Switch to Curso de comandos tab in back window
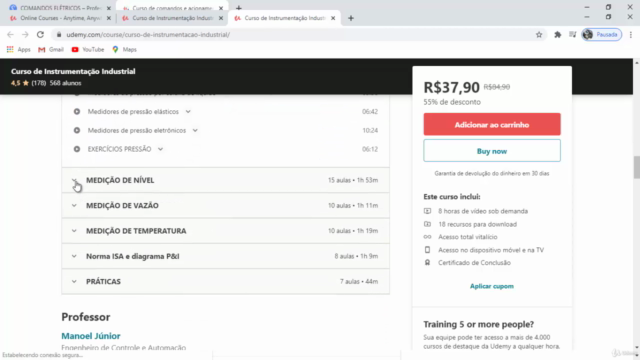Image resolution: width=640 pixels, height=360 pixels. [x=172, y=8]
